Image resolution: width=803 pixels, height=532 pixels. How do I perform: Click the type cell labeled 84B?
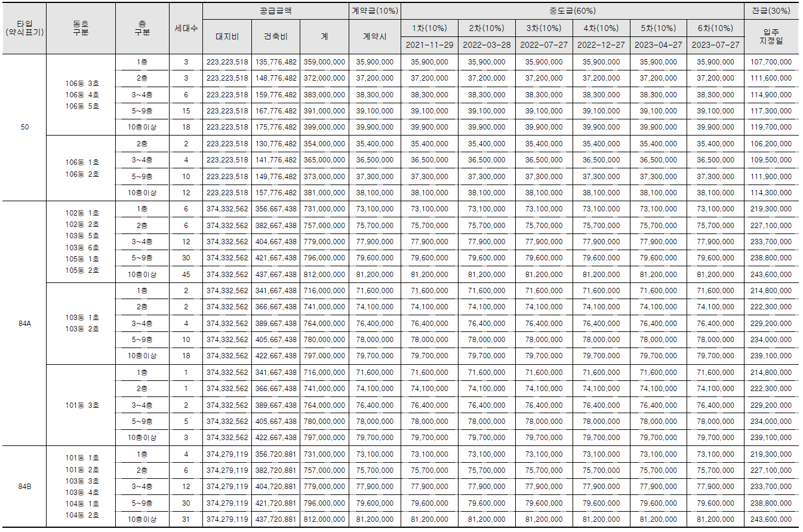tap(24, 486)
